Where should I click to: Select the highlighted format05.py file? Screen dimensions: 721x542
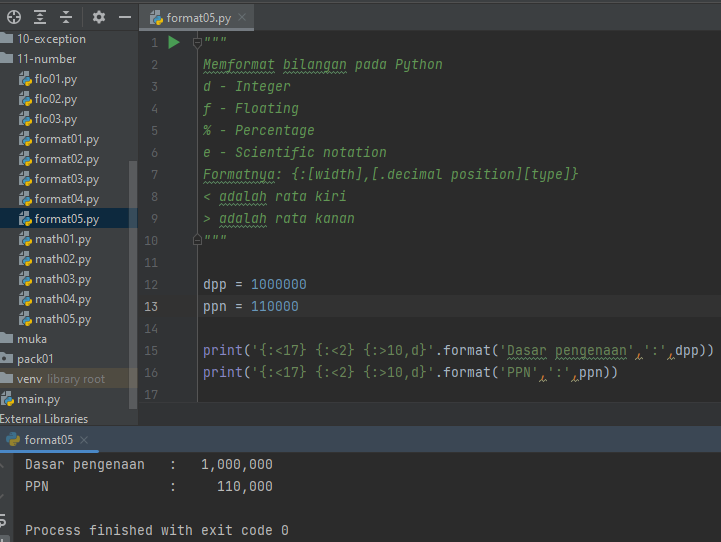(67, 219)
